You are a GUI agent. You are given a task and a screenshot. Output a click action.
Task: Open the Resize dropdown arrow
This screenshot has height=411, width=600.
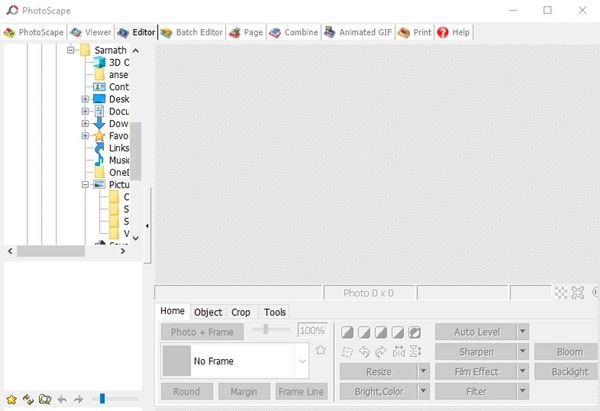[423, 371]
